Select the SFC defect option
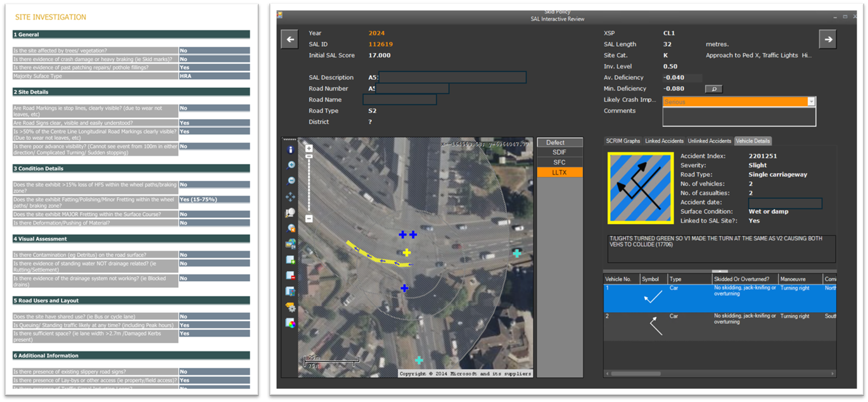Image resolution: width=868 pixels, height=402 pixels. click(559, 163)
